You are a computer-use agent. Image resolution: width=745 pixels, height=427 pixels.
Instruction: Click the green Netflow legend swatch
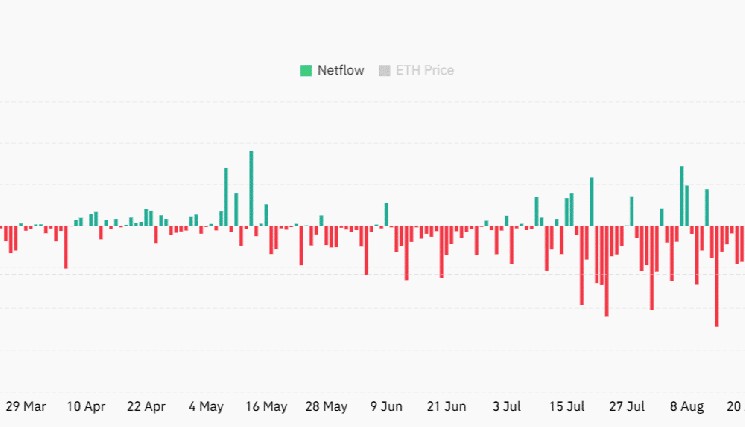pyautogui.click(x=306, y=71)
